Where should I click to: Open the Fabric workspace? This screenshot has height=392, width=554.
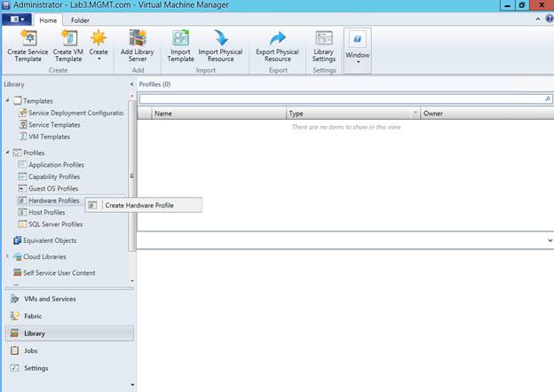click(x=69, y=316)
